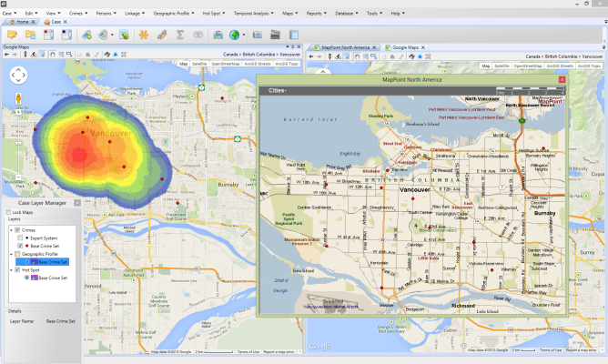Click the chain link toolbar icon
This screenshot has height=364, width=608.
click(x=162, y=35)
